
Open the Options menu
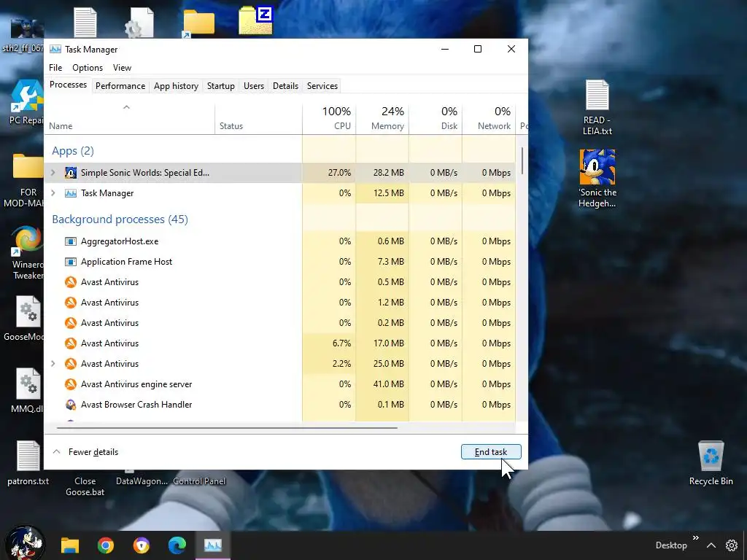[88, 68]
